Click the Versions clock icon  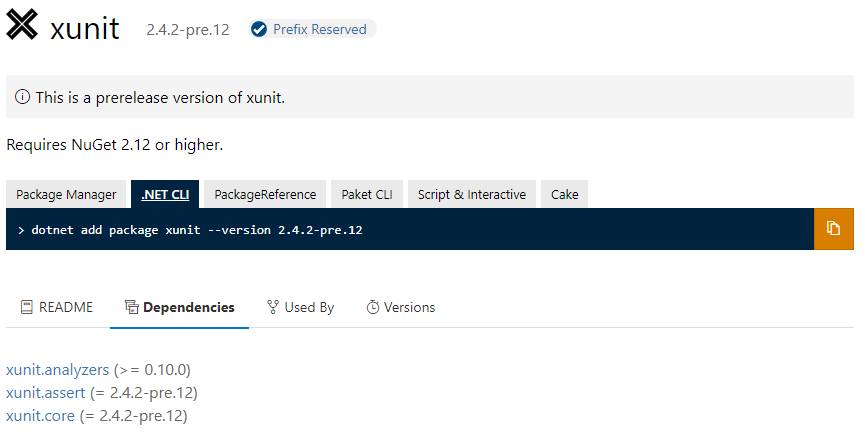[x=373, y=307]
